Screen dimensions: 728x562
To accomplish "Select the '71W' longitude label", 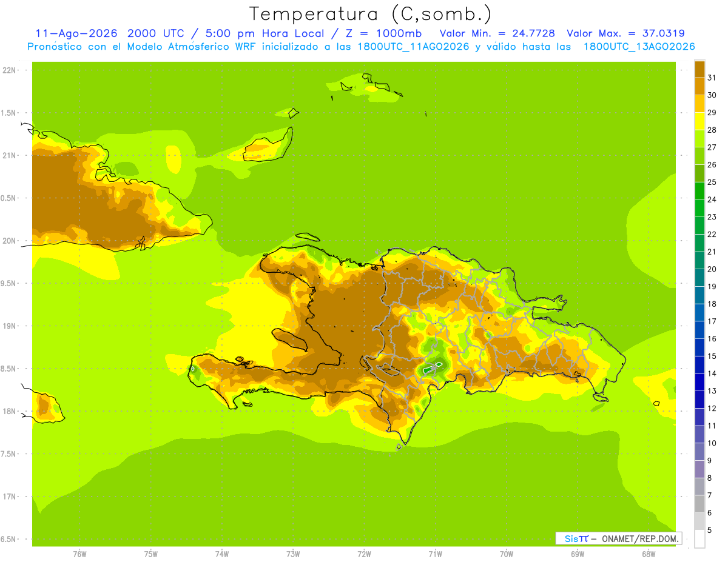I will tap(435, 554).
